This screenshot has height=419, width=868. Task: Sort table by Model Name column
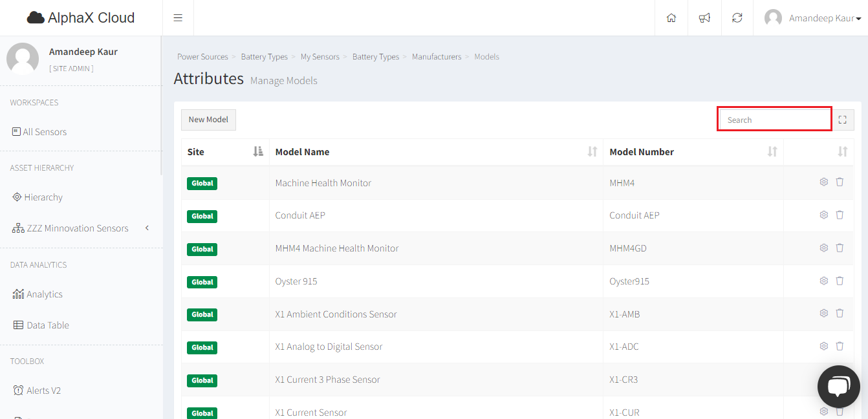[592, 152]
